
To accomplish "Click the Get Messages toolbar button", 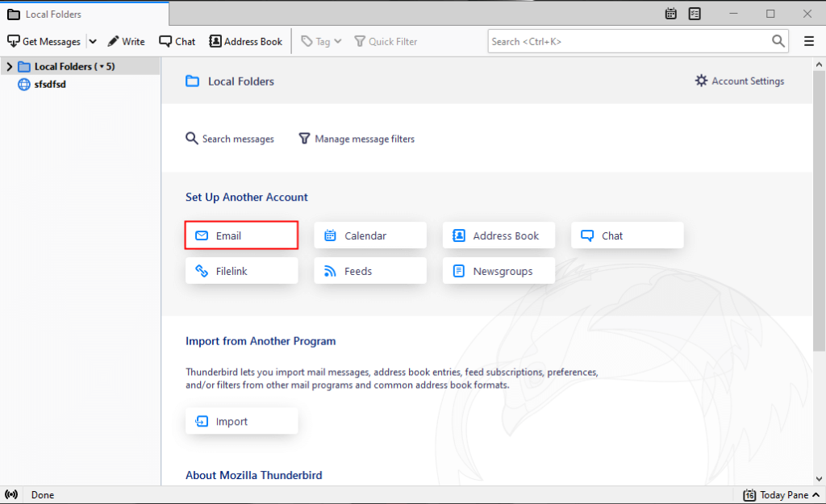I will [44, 41].
